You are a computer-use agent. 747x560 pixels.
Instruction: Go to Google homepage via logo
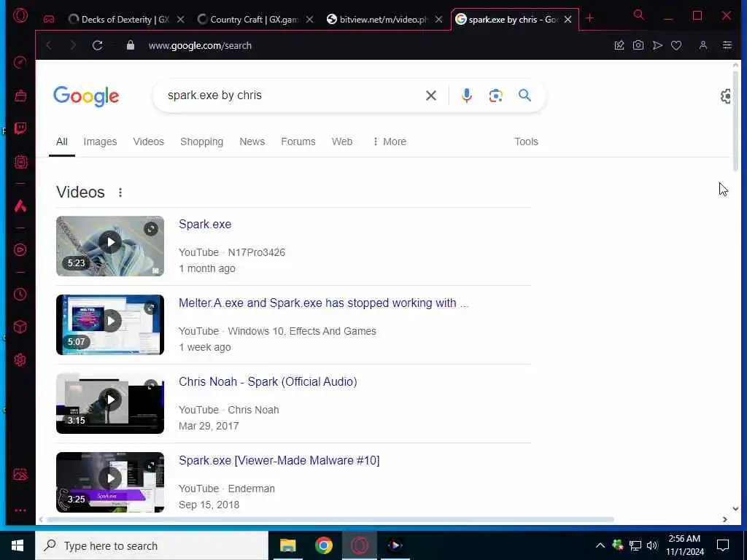click(86, 97)
